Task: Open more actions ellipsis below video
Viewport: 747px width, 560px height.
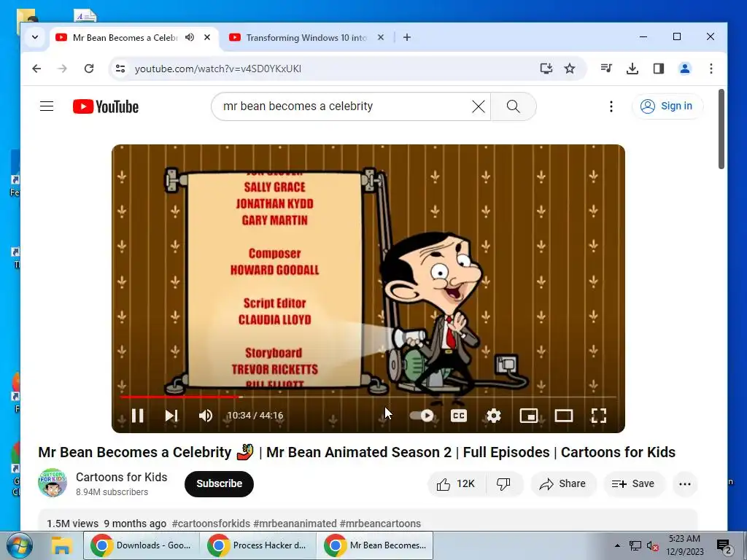Action: click(685, 484)
